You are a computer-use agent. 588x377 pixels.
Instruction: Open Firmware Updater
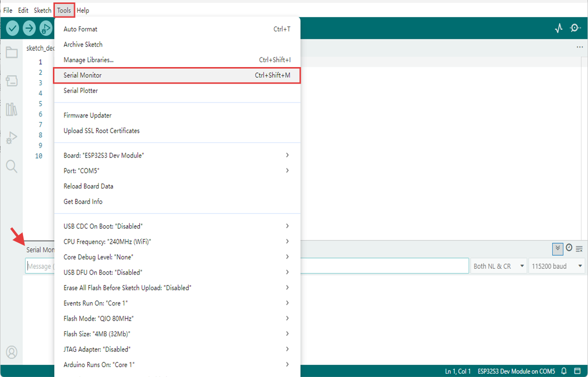177,116
